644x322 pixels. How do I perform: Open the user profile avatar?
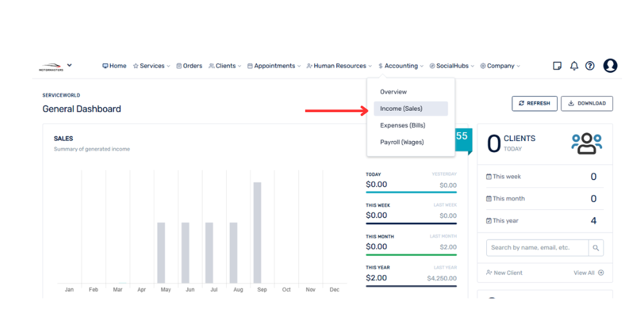pyautogui.click(x=610, y=66)
